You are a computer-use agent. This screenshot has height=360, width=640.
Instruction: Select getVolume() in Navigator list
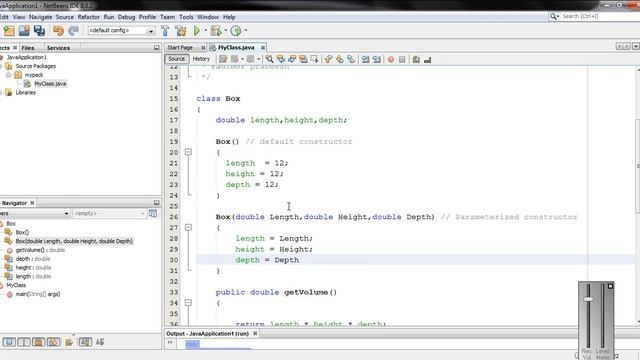point(40,250)
